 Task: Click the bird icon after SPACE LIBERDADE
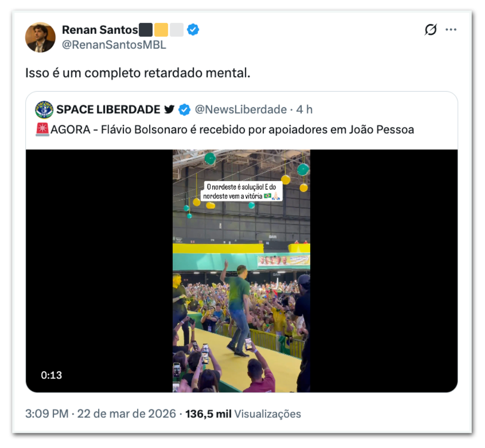[169, 110]
